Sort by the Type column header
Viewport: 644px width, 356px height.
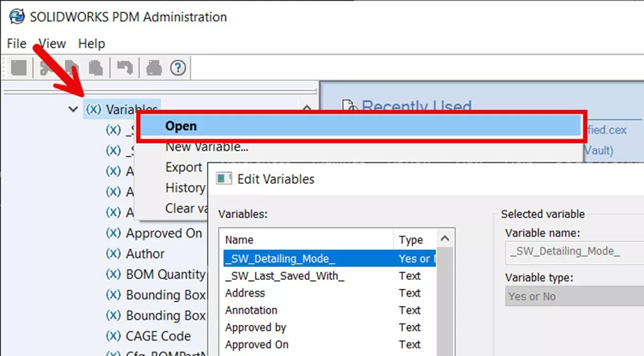pos(415,240)
